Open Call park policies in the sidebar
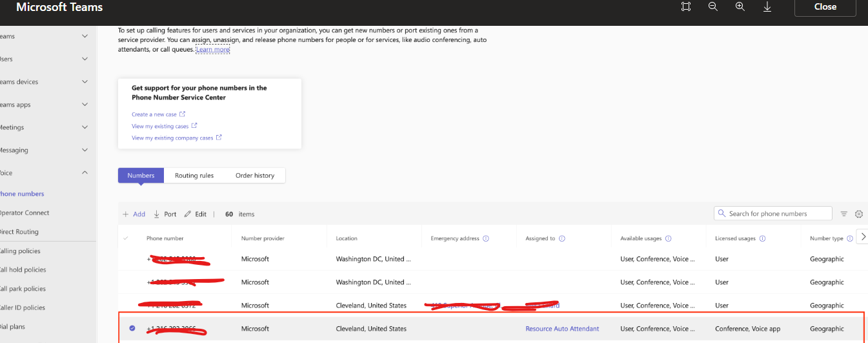868x343 pixels. coord(23,289)
